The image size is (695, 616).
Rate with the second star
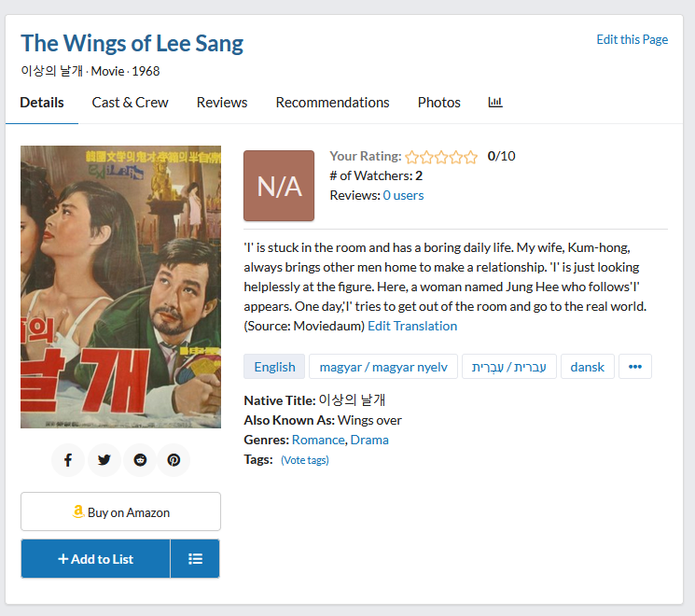pos(426,157)
